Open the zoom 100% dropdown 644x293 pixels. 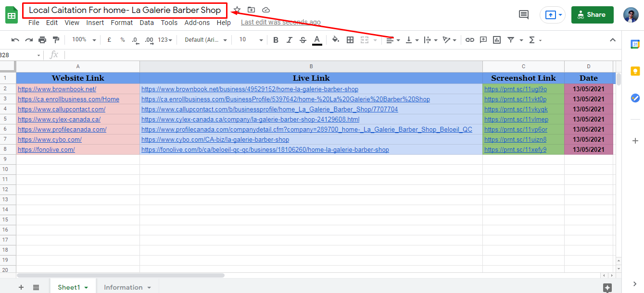coord(84,40)
